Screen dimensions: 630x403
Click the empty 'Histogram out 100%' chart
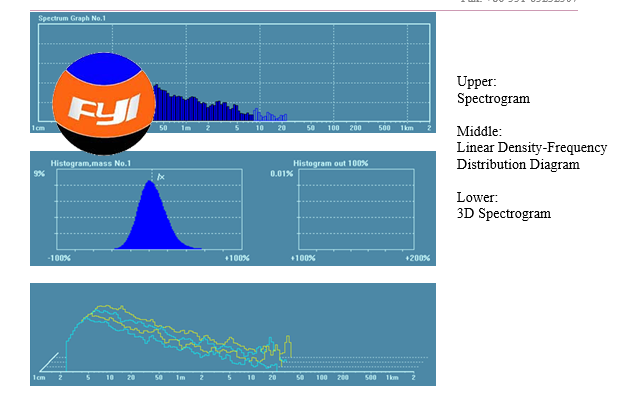(356, 209)
